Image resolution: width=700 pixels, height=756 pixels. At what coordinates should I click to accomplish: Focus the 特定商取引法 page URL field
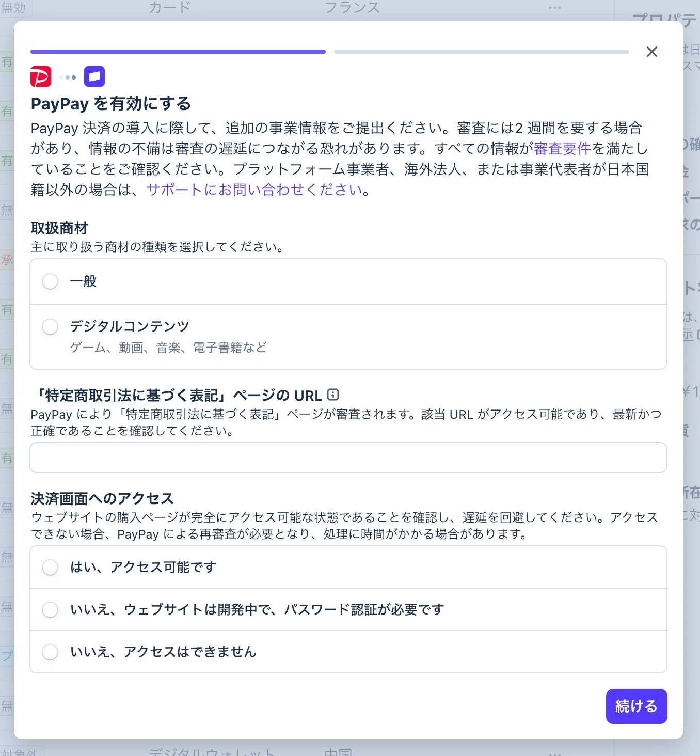(x=348, y=458)
